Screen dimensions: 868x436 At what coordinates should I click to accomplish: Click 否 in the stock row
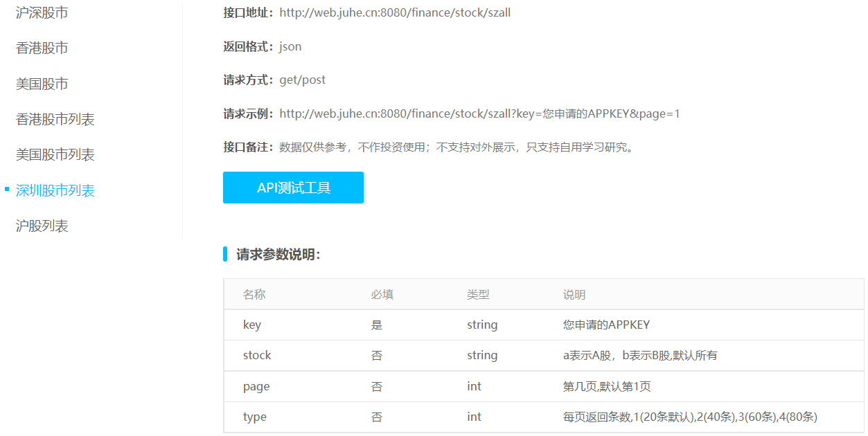(x=377, y=355)
